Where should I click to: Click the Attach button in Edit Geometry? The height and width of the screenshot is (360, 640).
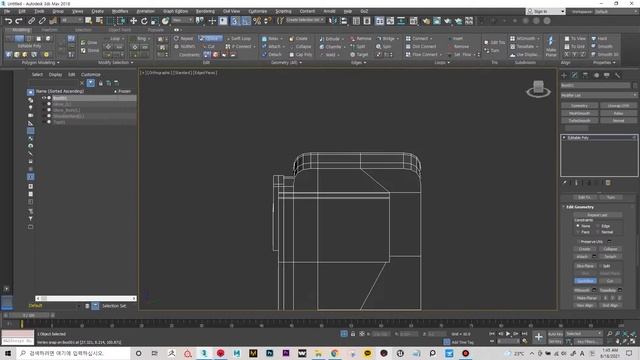(582, 256)
